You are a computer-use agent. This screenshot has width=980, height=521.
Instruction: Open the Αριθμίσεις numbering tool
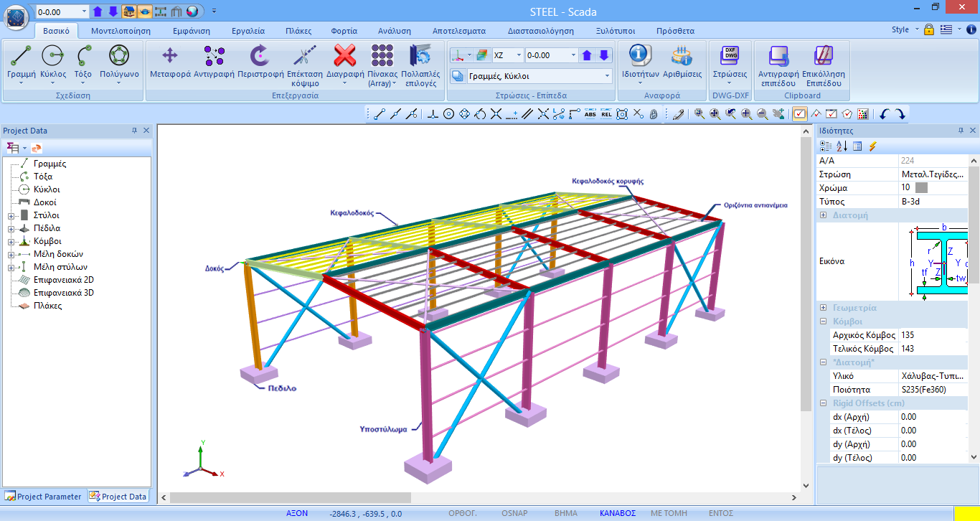[x=682, y=62]
